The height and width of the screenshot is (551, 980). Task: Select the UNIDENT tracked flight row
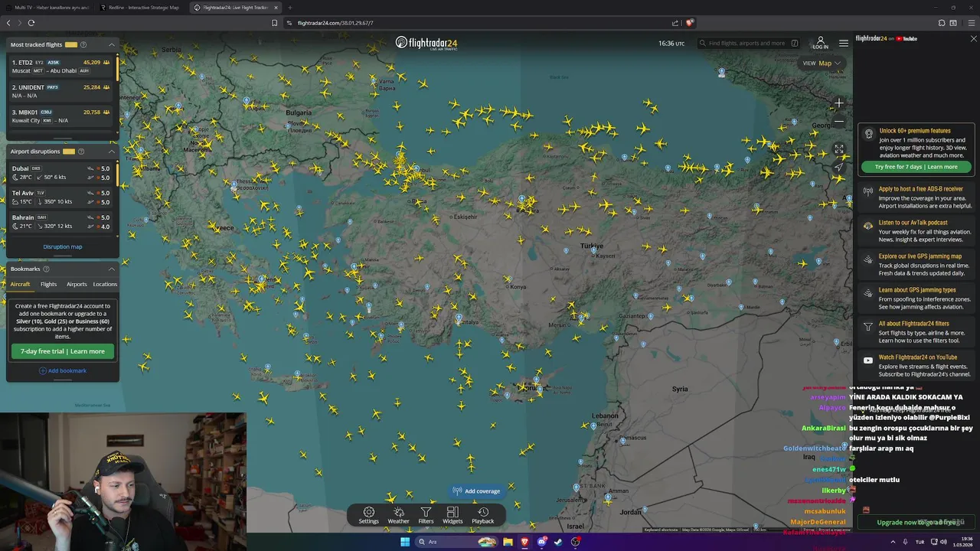click(61, 92)
